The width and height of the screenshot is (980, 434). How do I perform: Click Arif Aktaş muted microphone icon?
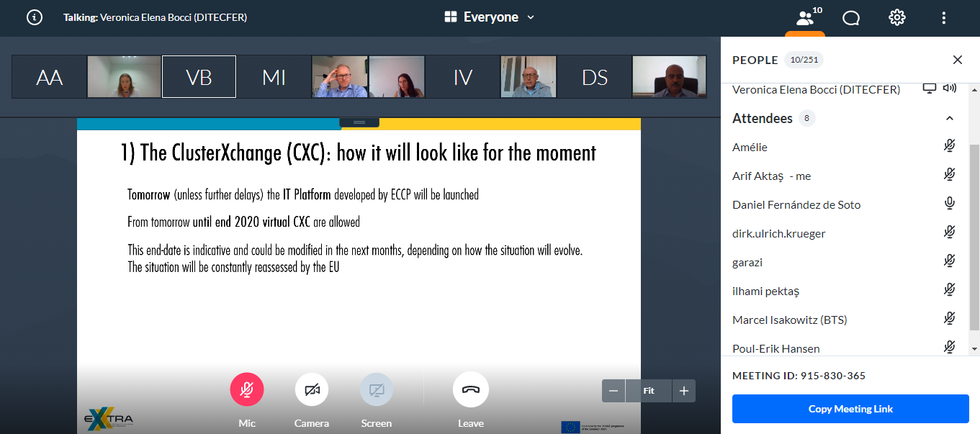(949, 176)
